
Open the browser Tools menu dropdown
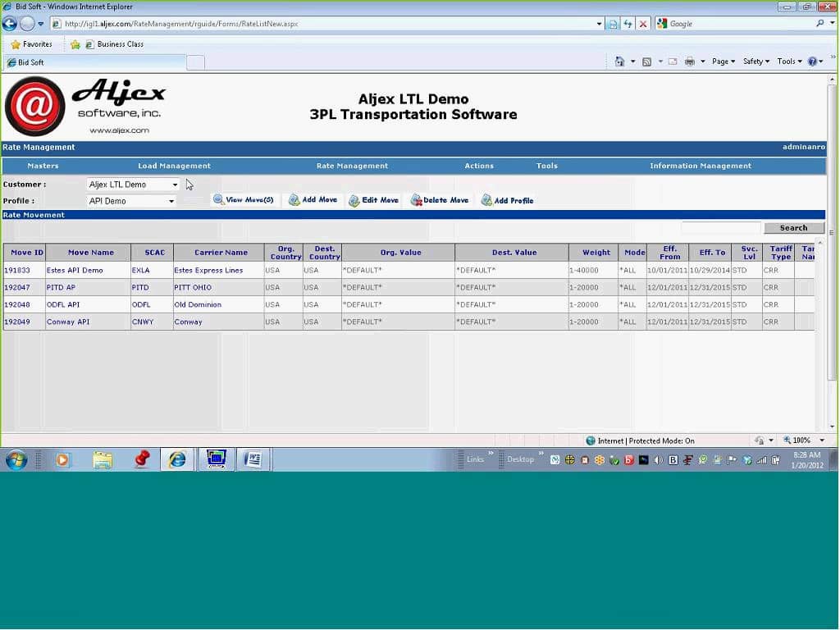[789, 62]
